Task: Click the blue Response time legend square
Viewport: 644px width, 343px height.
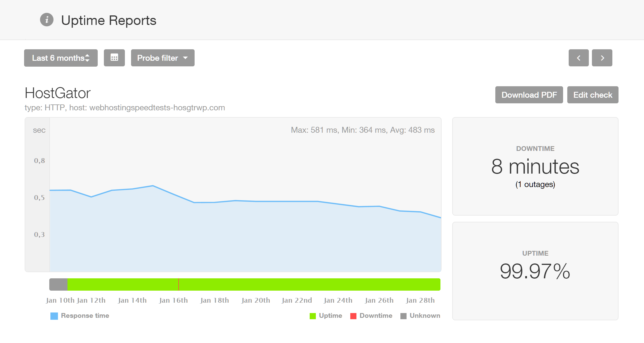Action: [x=54, y=316]
